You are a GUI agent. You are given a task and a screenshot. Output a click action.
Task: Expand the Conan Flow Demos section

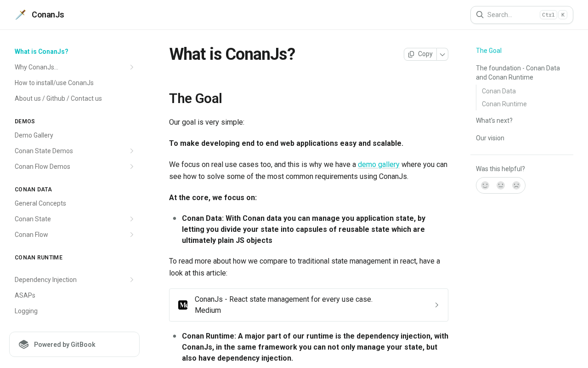[131, 167]
